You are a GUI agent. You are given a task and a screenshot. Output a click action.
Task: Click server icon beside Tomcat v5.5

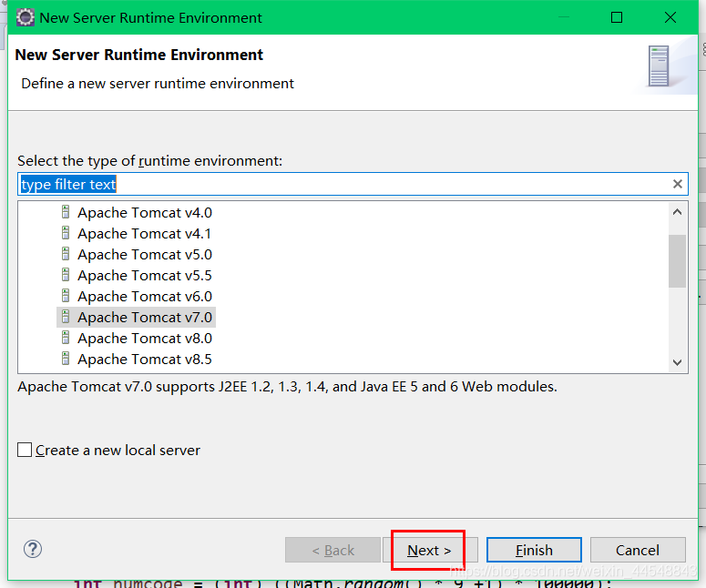(66, 275)
